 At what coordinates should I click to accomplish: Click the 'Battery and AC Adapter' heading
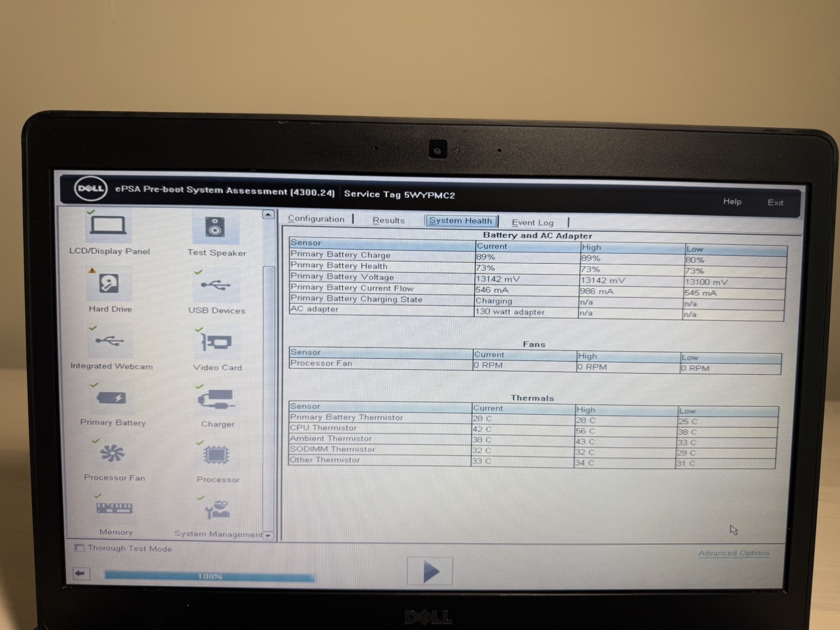(x=537, y=235)
